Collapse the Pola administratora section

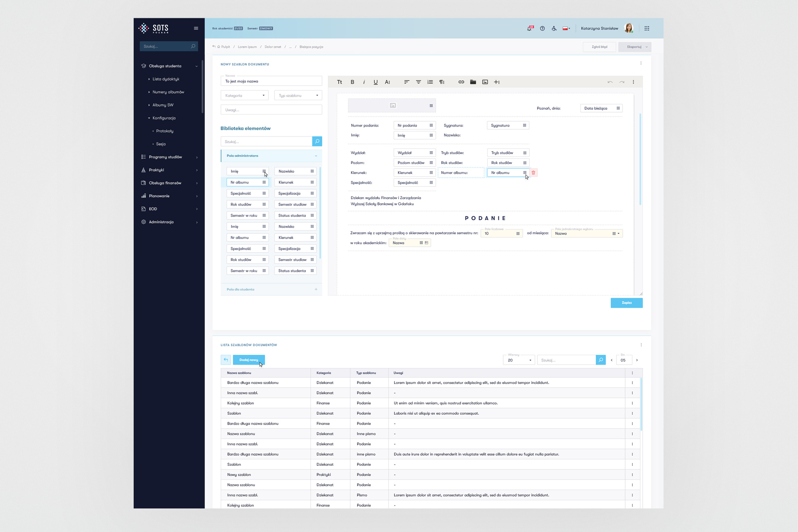point(316,156)
